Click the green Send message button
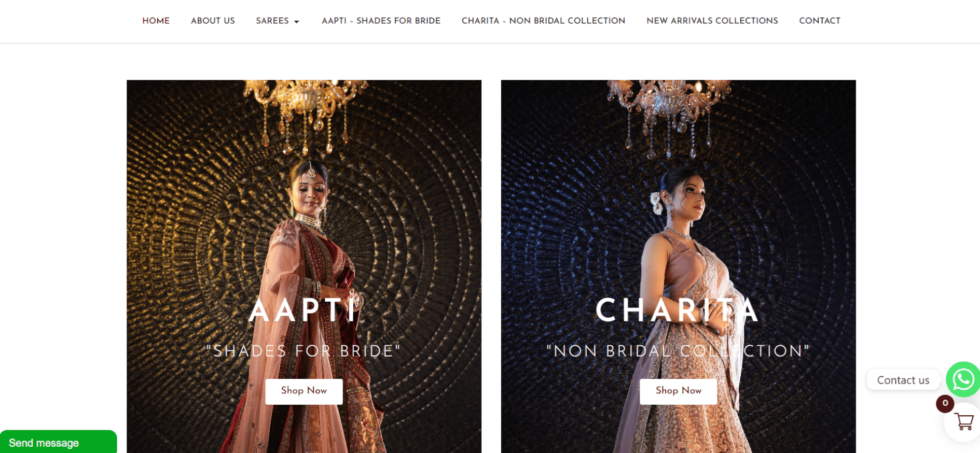980x453 pixels. point(58,442)
